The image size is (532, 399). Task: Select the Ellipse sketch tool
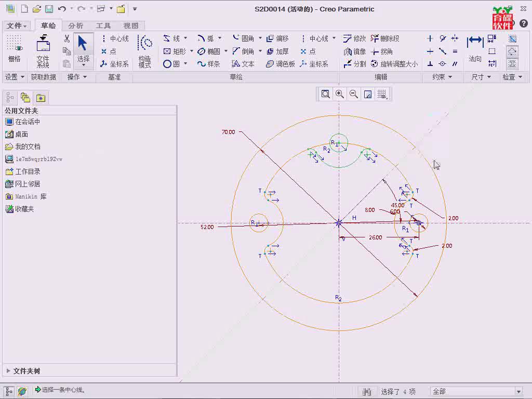click(x=209, y=51)
